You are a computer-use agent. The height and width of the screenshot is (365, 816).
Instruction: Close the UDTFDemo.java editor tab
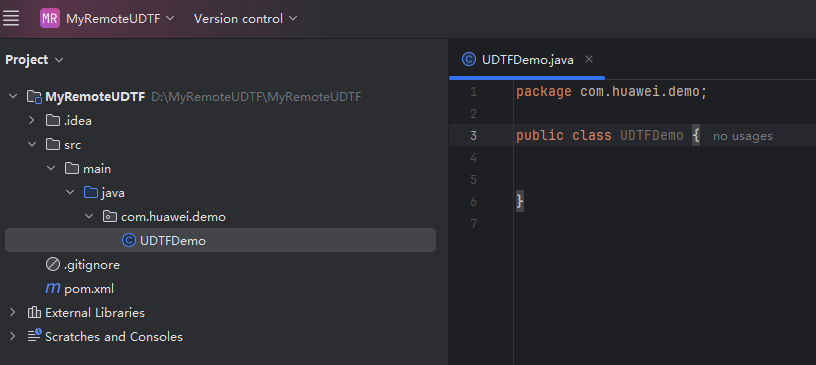tap(589, 59)
